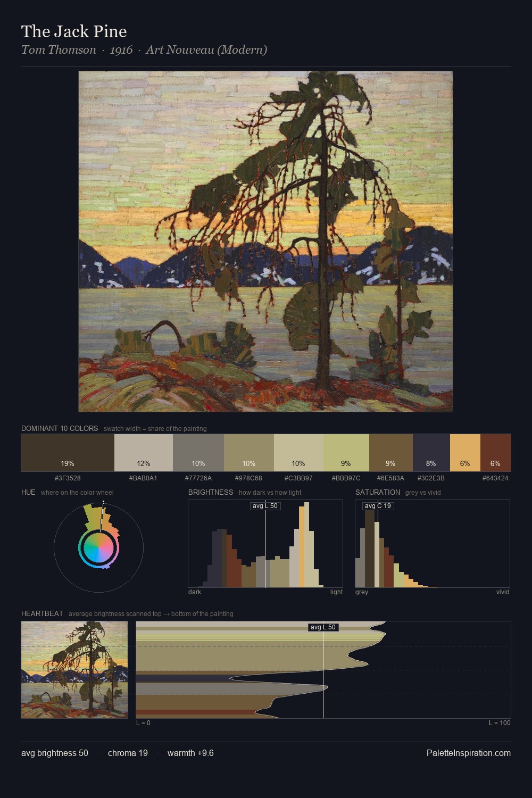Click the 'L = 100' heartbeat axis label

[x=500, y=723]
